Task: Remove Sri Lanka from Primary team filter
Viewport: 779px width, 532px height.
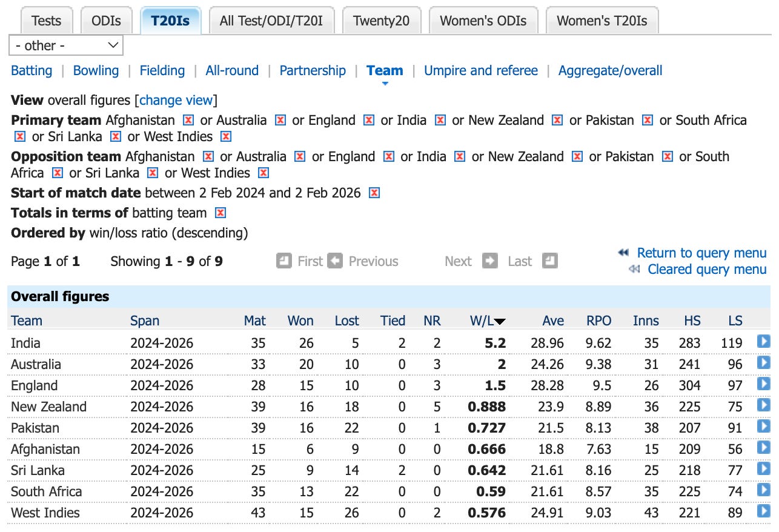Action: coord(116,136)
